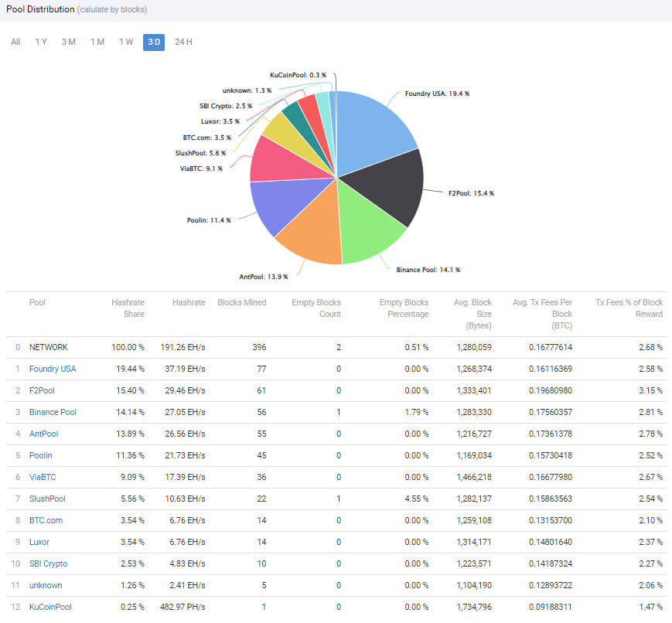Switch to the 3 M time range
The image size is (672, 623).
click(69, 42)
